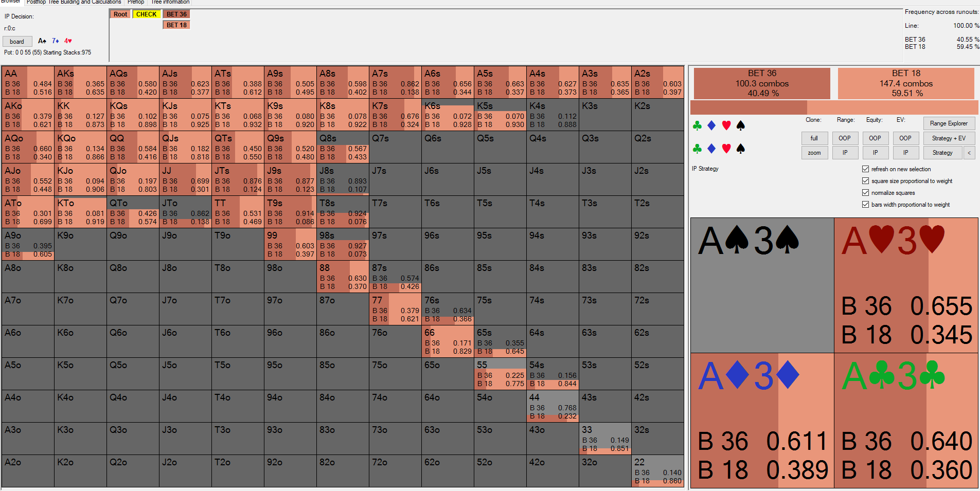Click the red heart icon in top suit row
The image size is (980, 491).
726,125
